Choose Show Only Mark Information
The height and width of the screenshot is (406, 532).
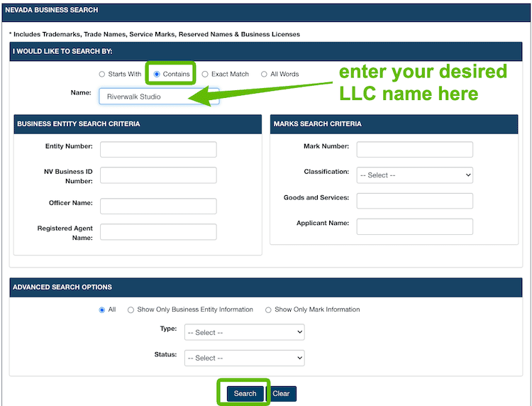[x=268, y=309]
